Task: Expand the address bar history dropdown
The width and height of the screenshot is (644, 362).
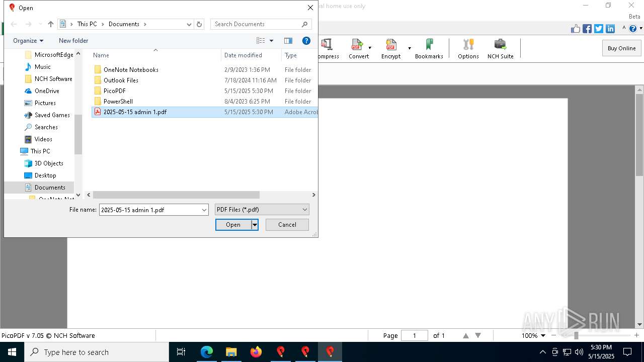Action: pos(189,24)
